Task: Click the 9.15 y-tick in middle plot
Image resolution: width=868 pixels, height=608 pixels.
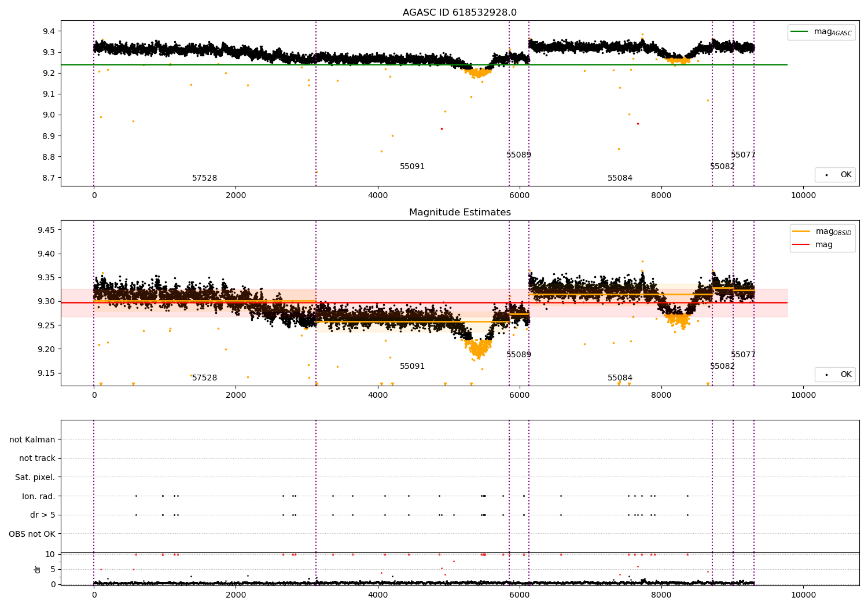Action: click(47, 373)
